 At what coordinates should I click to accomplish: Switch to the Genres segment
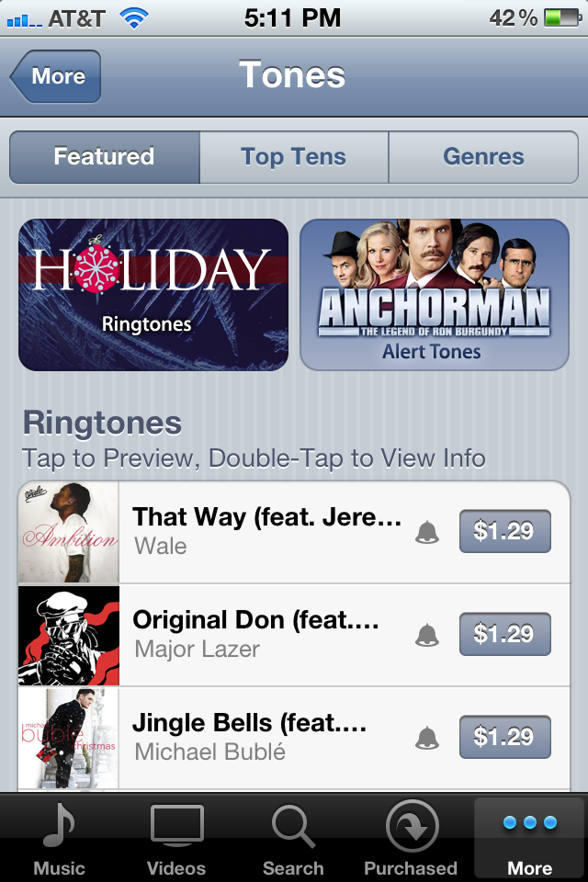(x=483, y=157)
